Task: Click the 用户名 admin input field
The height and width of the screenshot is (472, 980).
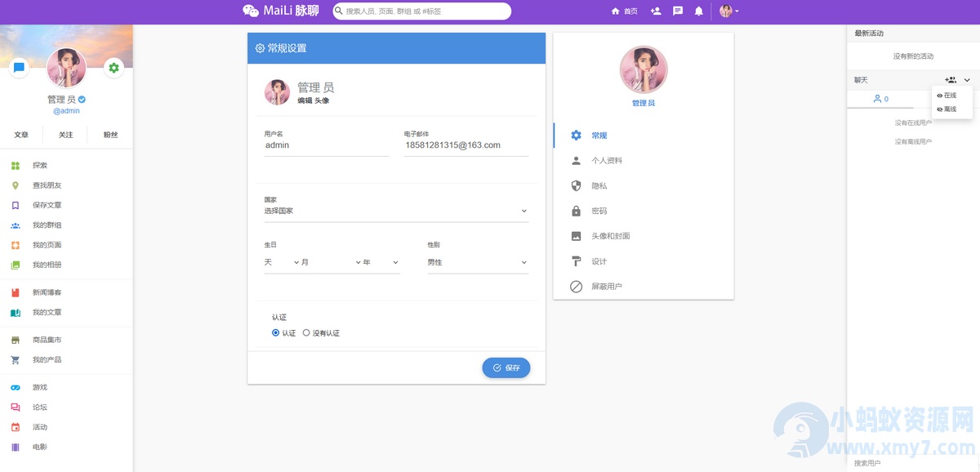Action: pos(326,145)
